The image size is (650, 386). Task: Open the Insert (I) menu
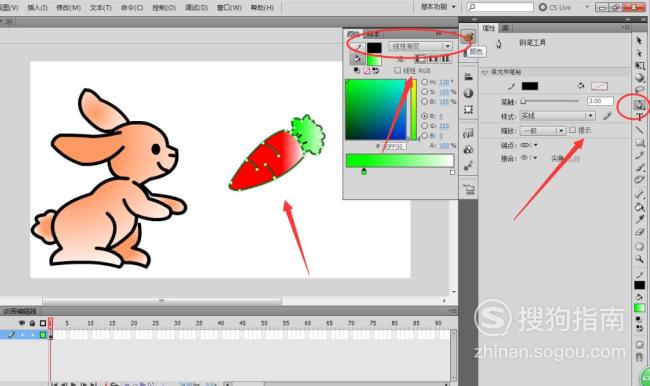pyautogui.click(x=37, y=7)
